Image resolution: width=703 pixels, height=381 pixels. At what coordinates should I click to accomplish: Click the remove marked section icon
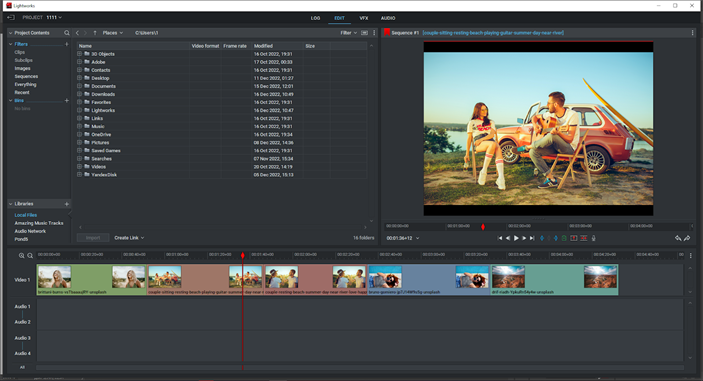(x=573, y=238)
